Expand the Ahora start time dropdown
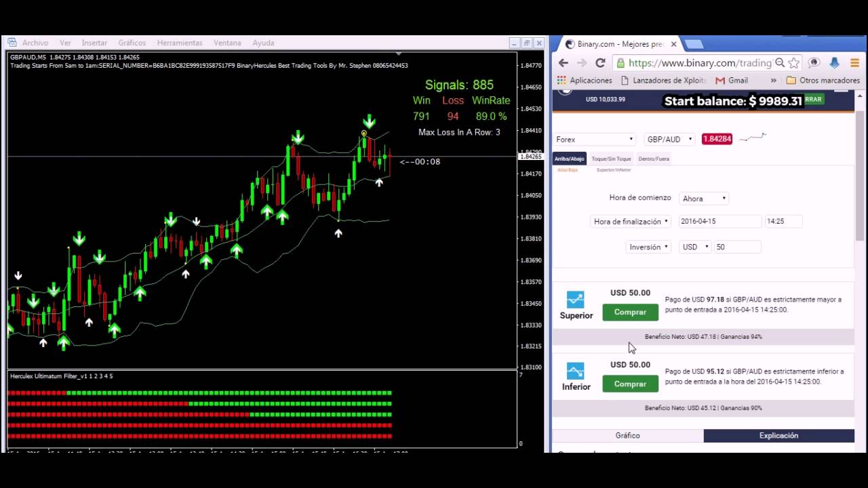Image resolution: width=868 pixels, height=488 pixels. 704,199
